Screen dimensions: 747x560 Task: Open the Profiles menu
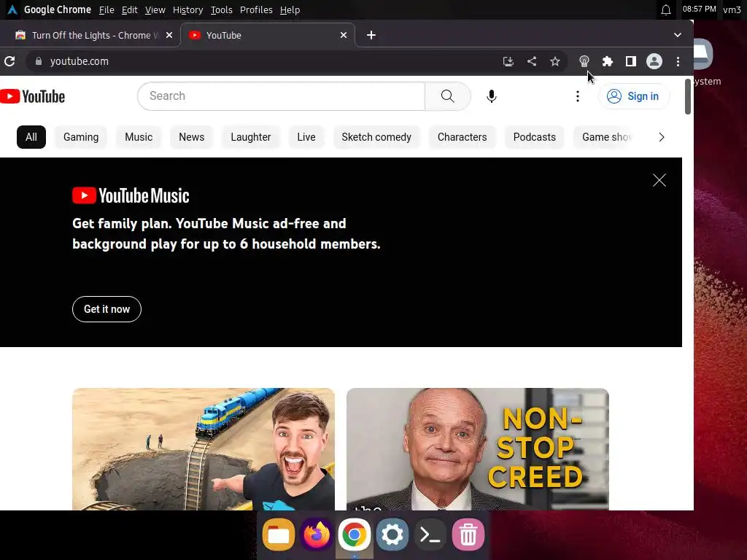pos(256,10)
